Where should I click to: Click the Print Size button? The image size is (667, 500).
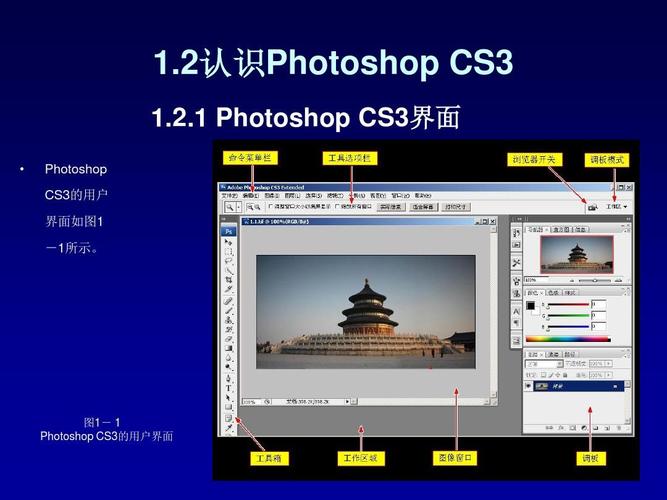(x=455, y=207)
